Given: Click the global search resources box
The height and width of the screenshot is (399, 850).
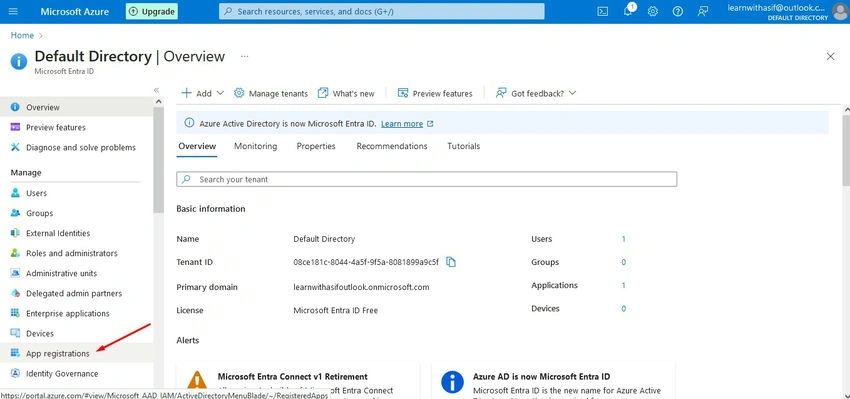Looking at the screenshot, I should [x=382, y=11].
